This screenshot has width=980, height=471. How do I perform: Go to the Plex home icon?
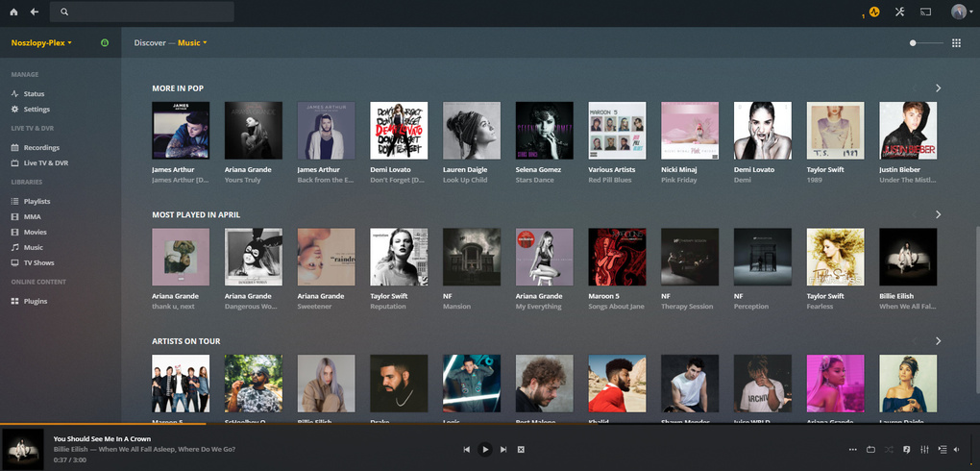13,12
